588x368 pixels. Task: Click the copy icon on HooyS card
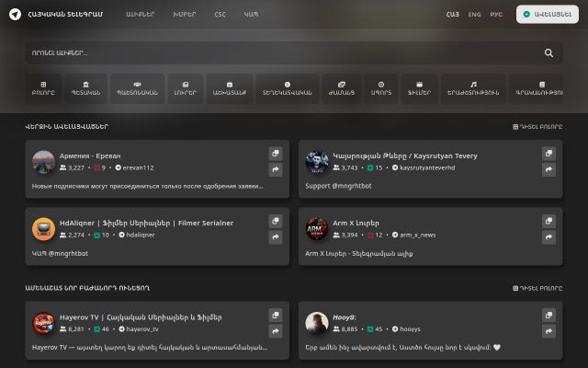(x=548, y=315)
